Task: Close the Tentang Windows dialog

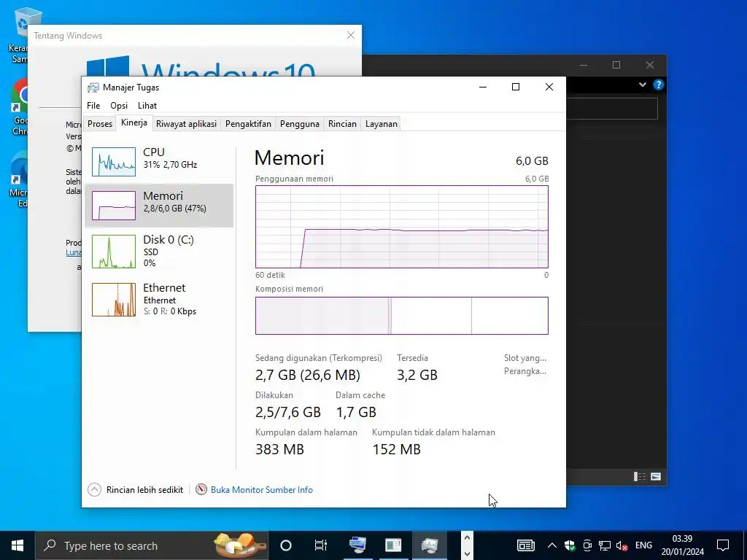Action: [x=351, y=35]
